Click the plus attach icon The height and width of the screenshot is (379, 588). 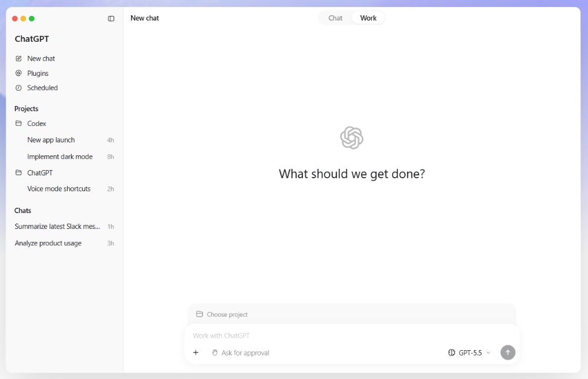[196, 353]
